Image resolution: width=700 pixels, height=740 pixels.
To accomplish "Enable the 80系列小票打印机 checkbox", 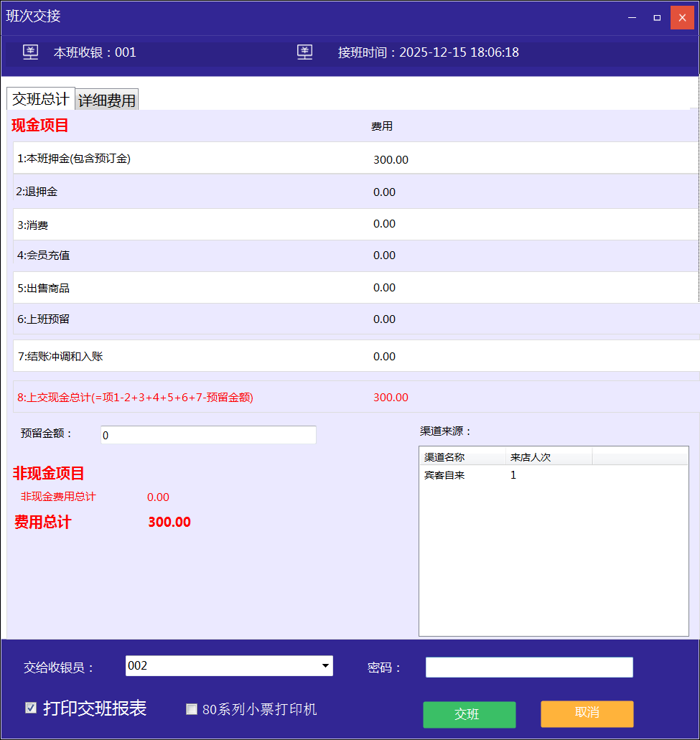I will tap(192, 709).
